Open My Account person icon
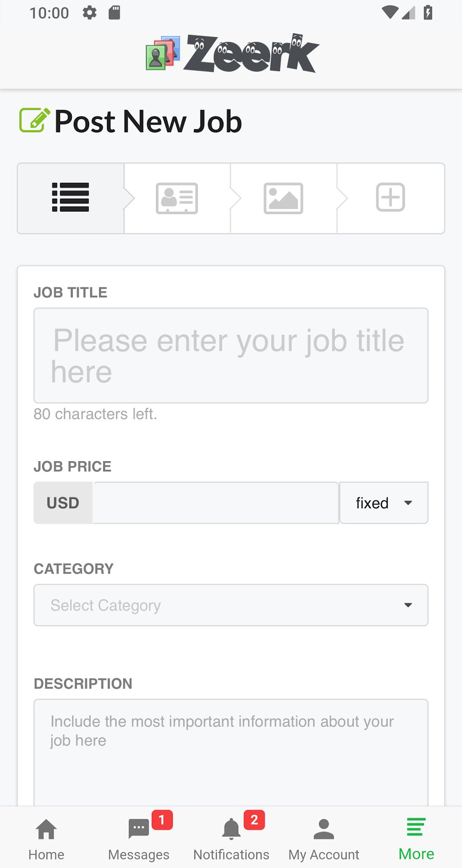Viewport: 462px width, 868px height. click(324, 829)
